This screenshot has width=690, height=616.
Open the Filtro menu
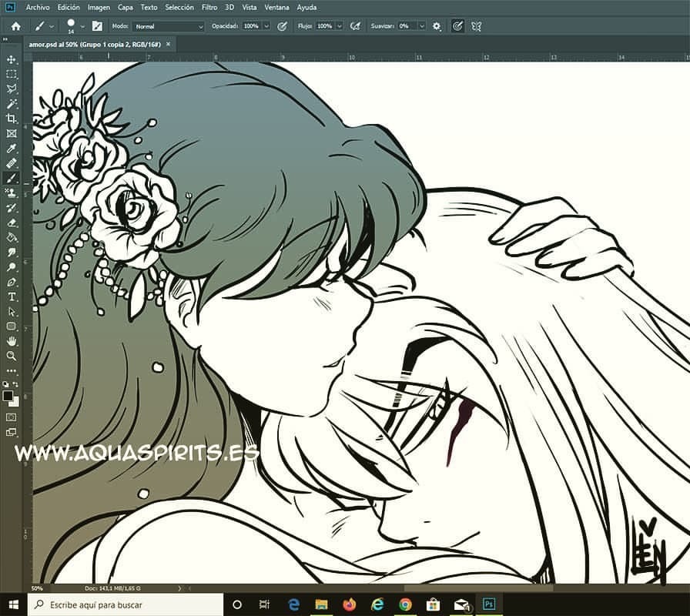[209, 8]
